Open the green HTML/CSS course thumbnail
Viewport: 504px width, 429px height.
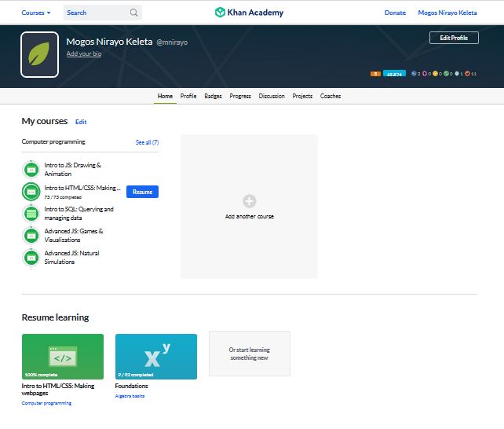tap(63, 357)
